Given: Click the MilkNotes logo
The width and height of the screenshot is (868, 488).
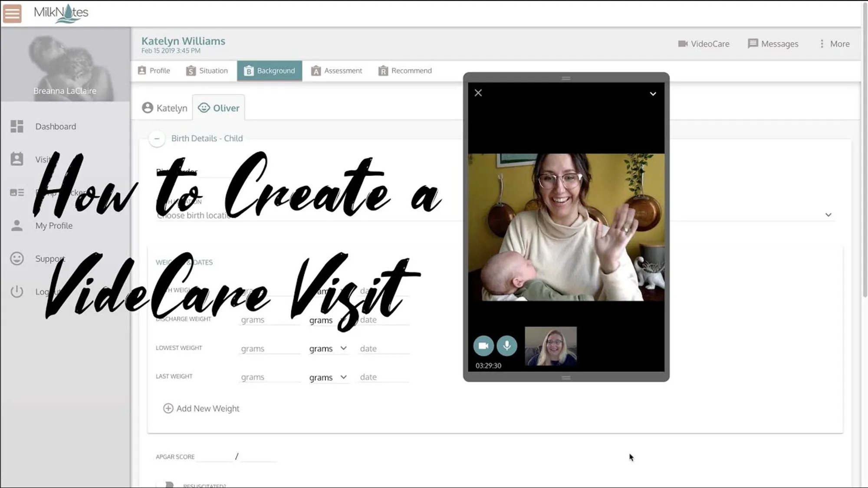Looking at the screenshot, I should point(61,13).
